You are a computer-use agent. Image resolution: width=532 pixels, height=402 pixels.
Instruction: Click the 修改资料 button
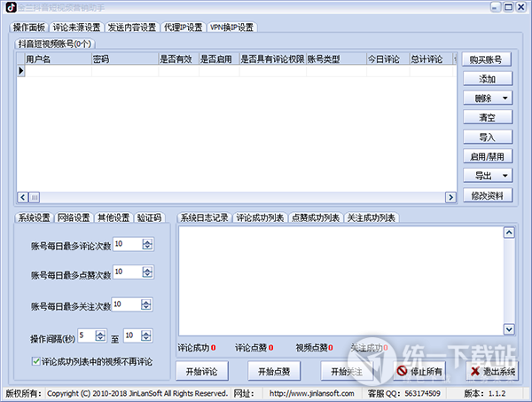point(487,195)
